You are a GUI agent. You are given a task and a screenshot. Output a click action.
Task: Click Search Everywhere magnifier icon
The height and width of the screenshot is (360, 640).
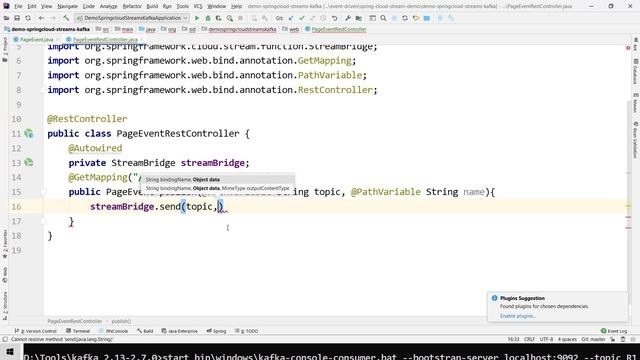[383, 18]
